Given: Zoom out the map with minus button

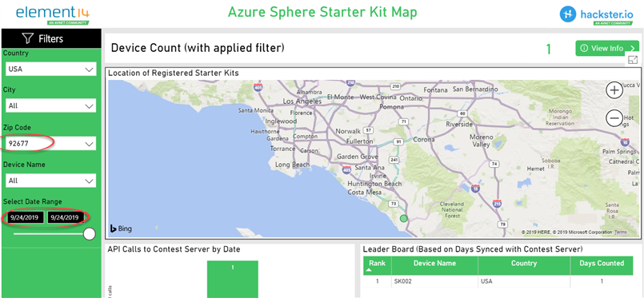Looking at the screenshot, I should [x=614, y=118].
